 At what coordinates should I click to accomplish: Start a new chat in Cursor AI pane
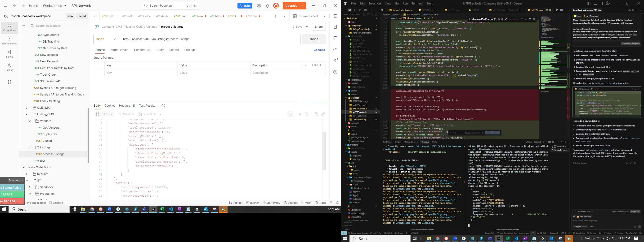tap(626, 10)
